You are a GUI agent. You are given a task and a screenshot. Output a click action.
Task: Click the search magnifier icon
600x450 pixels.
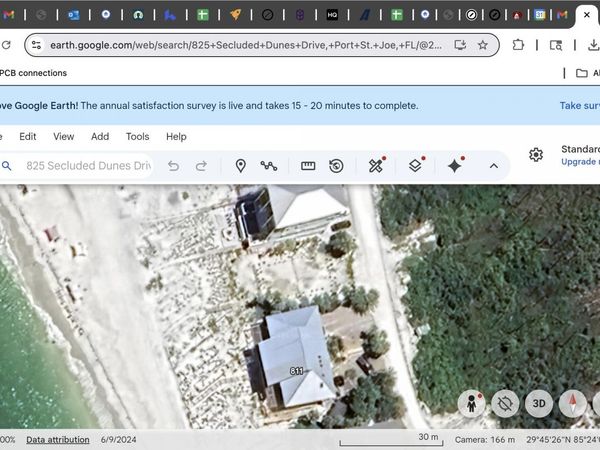pyautogui.click(x=7, y=166)
